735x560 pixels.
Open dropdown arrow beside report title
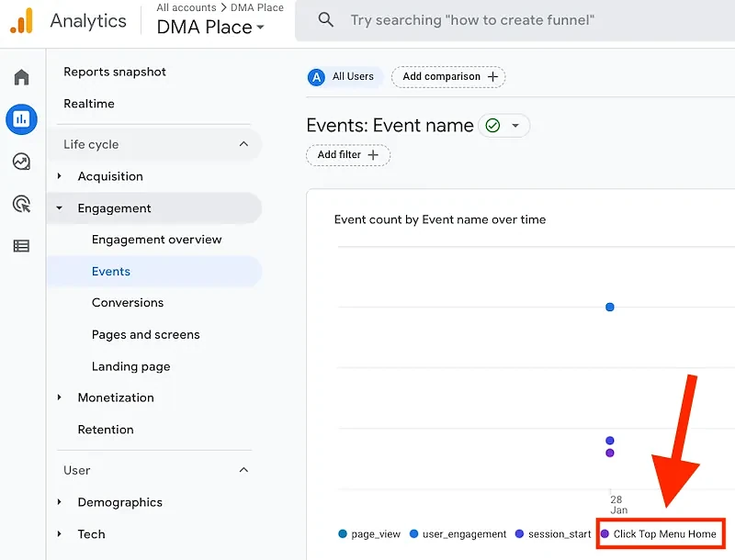(515, 126)
